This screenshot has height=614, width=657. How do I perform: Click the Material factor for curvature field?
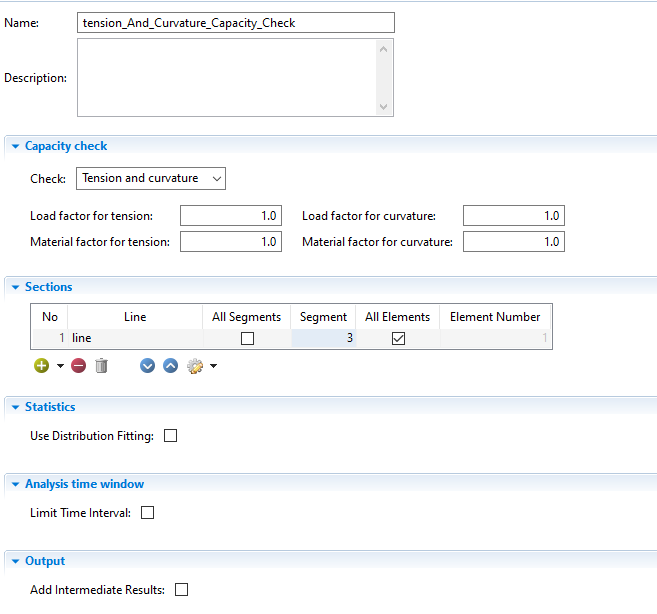(x=513, y=242)
